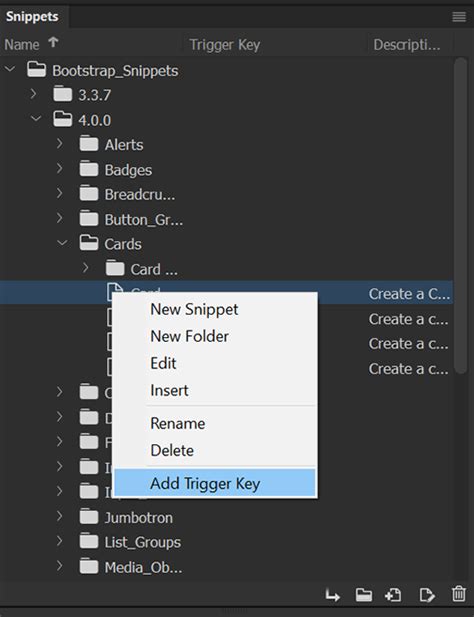This screenshot has height=617, width=474.
Task: Select Rename in the context menu
Action: click(x=178, y=423)
